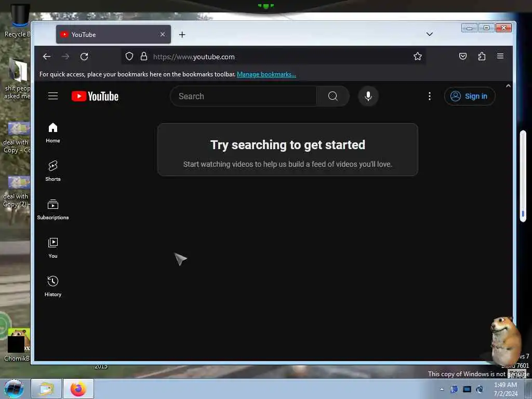Go to Home in sidebar
This screenshot has width=532, height=399.
pyautogui.click(x=53, y=133)
